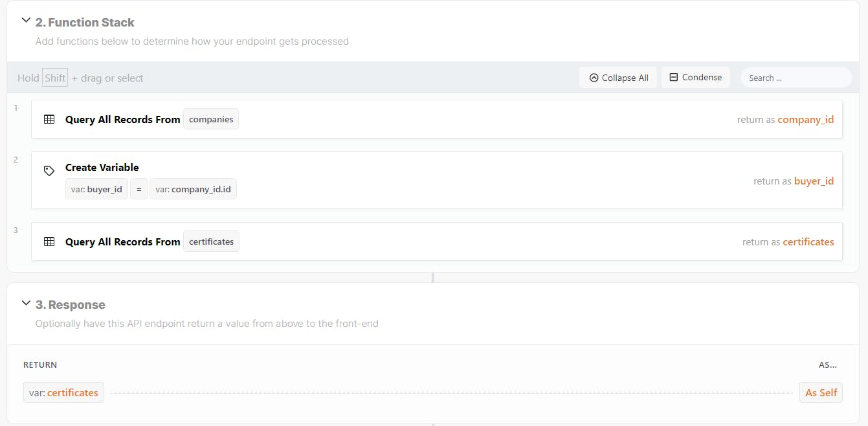
Task: Click the buyer_id return variable link
Action: point(814,181)
